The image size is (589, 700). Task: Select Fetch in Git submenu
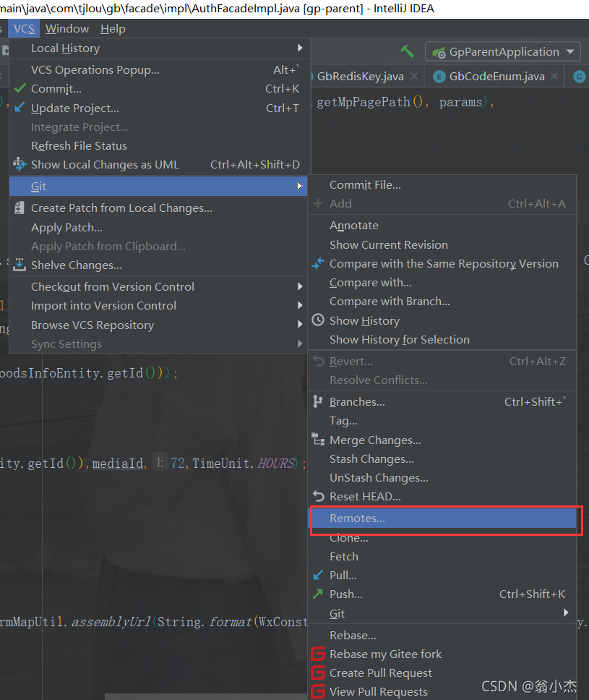pyautogui.click(x=442, y=556)
